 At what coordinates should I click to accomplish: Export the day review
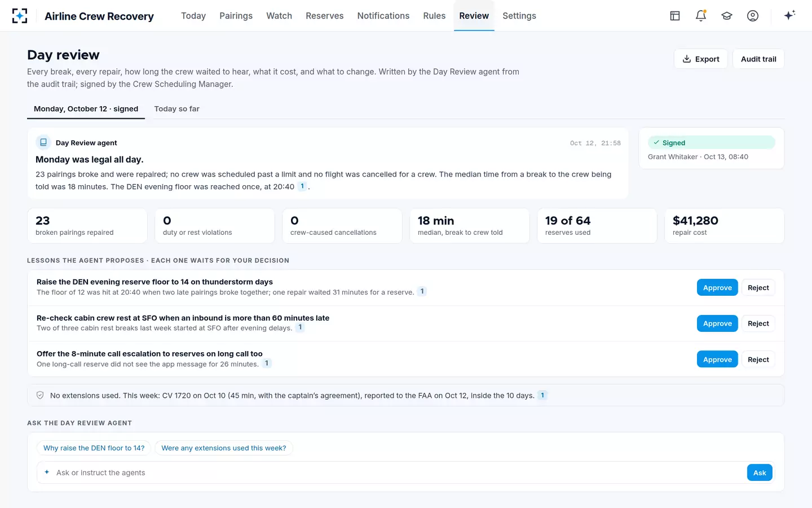click(x=701, y=59)
